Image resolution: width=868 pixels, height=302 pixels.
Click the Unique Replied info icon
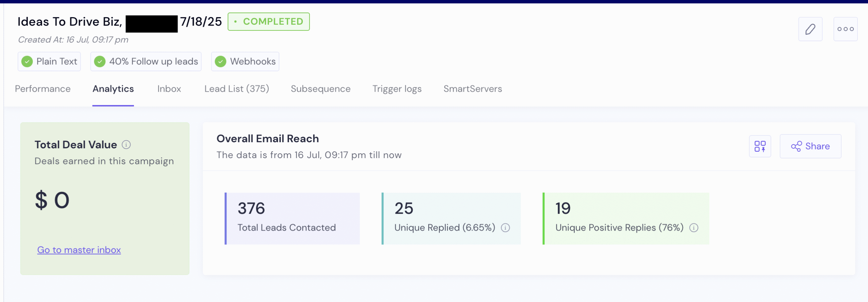point(505,228)
